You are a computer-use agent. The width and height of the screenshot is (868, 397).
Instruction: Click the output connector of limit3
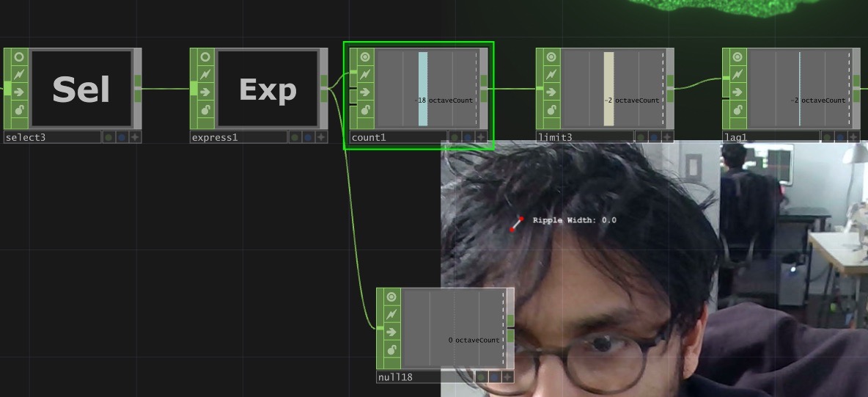(670, 88)
